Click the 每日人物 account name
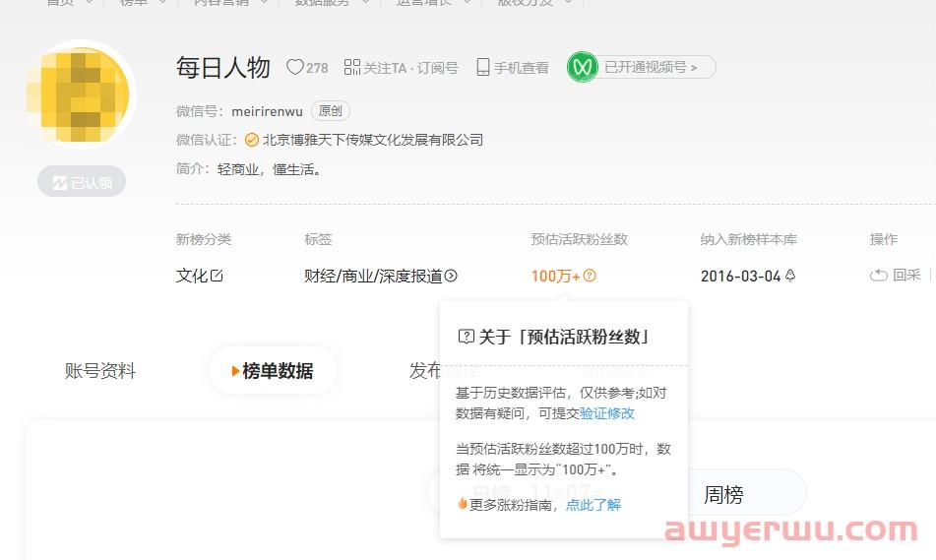Image resolution: width=936 pixels, height=560 pixels. [x=223, y=68]
